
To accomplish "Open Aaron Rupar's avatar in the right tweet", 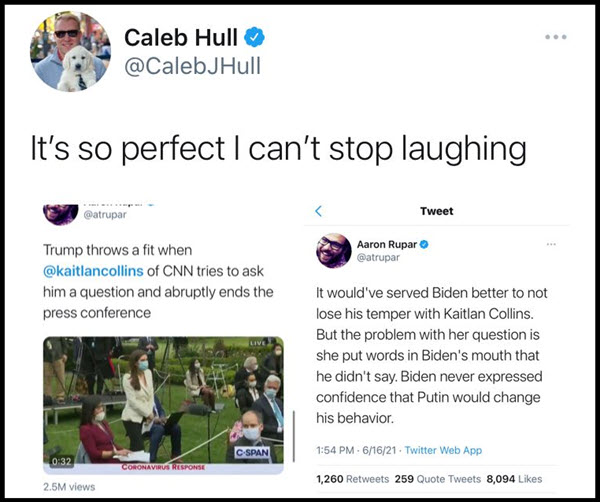I will coord(335,251).
